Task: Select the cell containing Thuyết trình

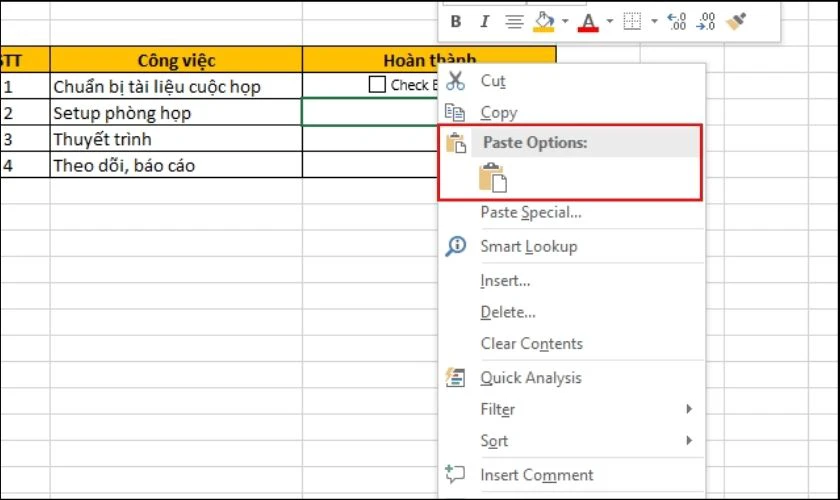Action: pos(176,139)
